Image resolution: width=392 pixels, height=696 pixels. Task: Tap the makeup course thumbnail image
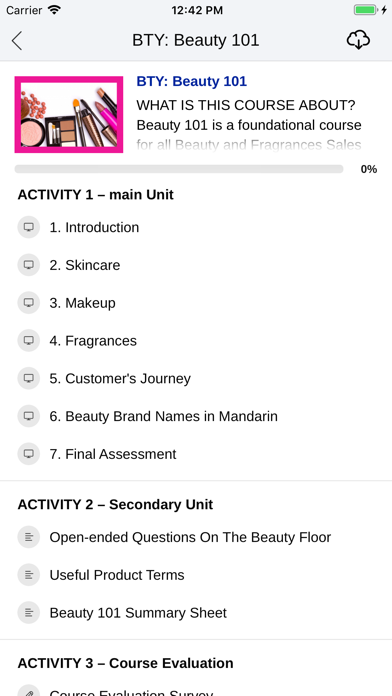point(69,115)
